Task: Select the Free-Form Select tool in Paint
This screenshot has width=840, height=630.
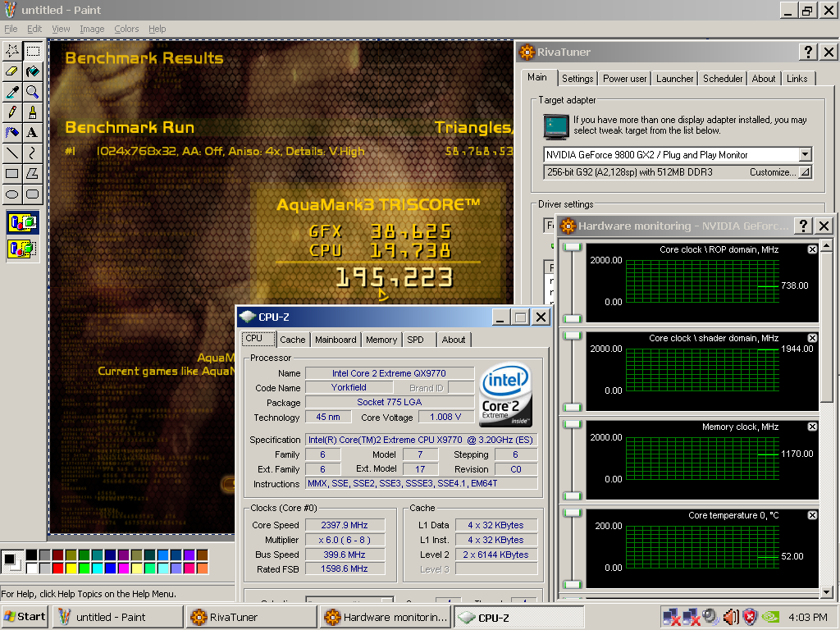Action: [x=12, y=51]
